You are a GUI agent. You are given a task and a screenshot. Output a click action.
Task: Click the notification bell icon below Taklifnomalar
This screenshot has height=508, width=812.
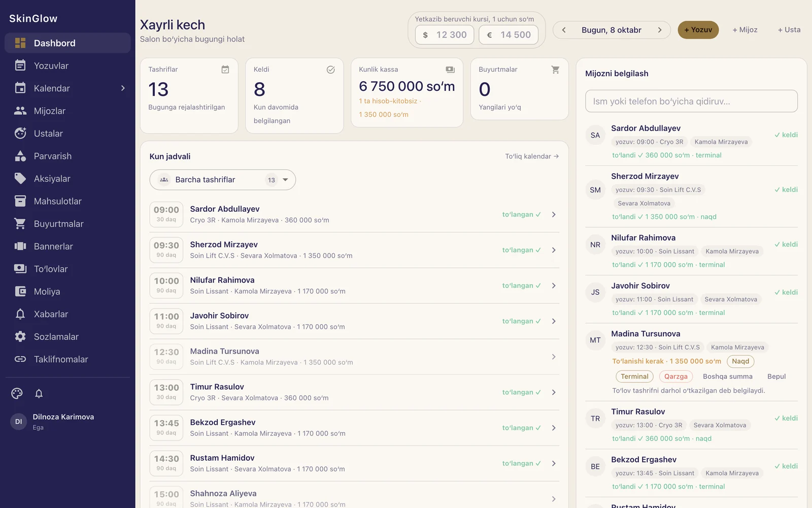39,393
